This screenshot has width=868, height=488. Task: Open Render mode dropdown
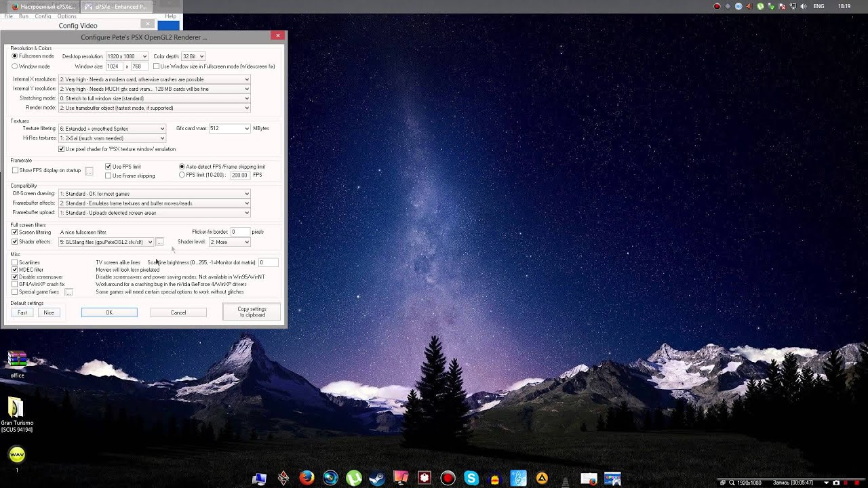click(155, 108)
